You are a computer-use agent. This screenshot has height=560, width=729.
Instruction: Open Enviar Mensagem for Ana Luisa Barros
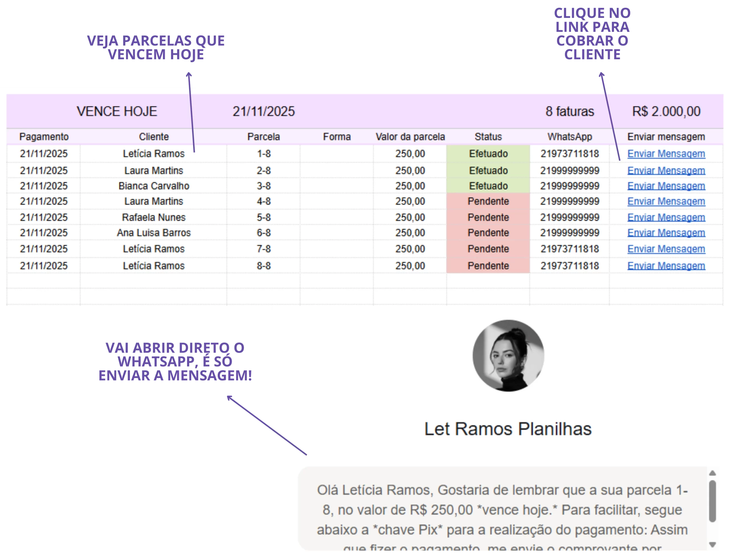(666, 232)
